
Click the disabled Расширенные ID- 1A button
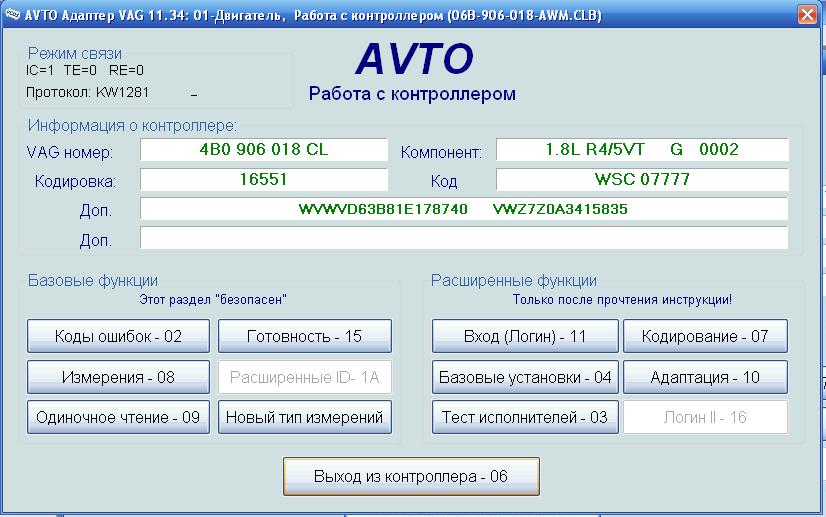tap(305, 377)
